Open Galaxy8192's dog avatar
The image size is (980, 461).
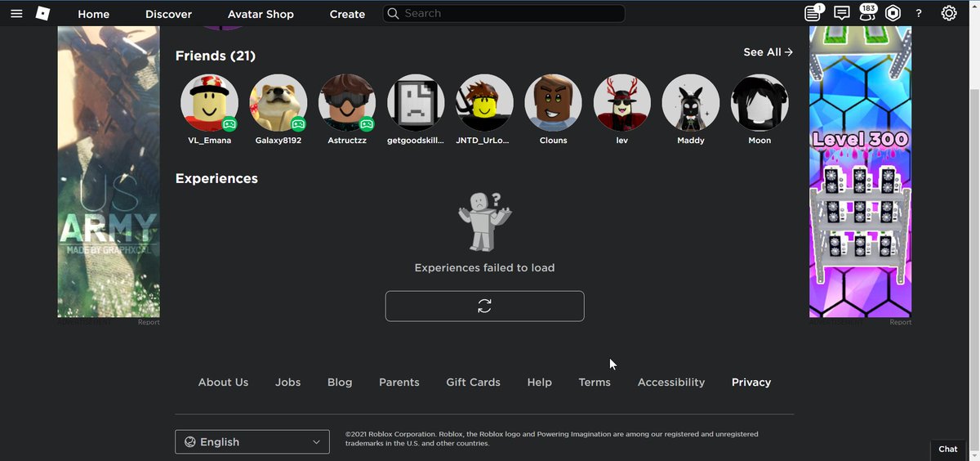[278, 102]
